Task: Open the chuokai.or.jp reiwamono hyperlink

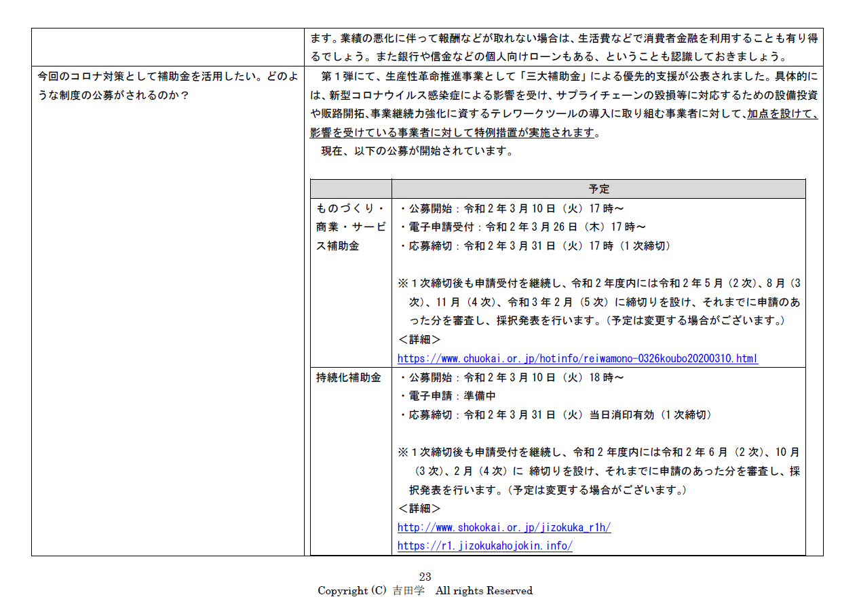Action: tap(577, 358)
